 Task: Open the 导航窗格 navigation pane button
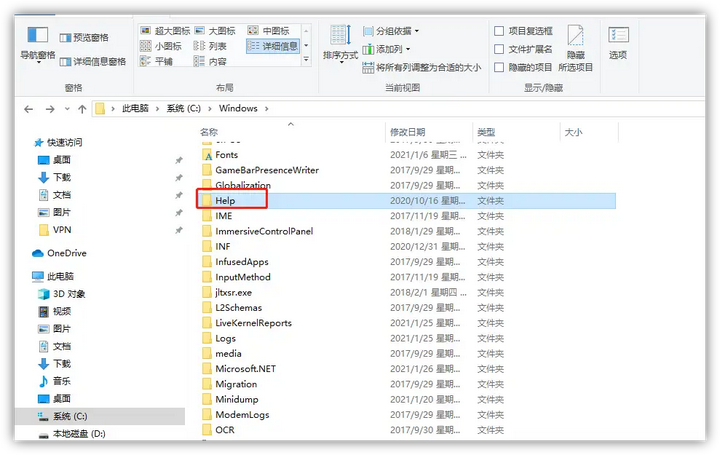pyautogui.click(x=38, y=41)
